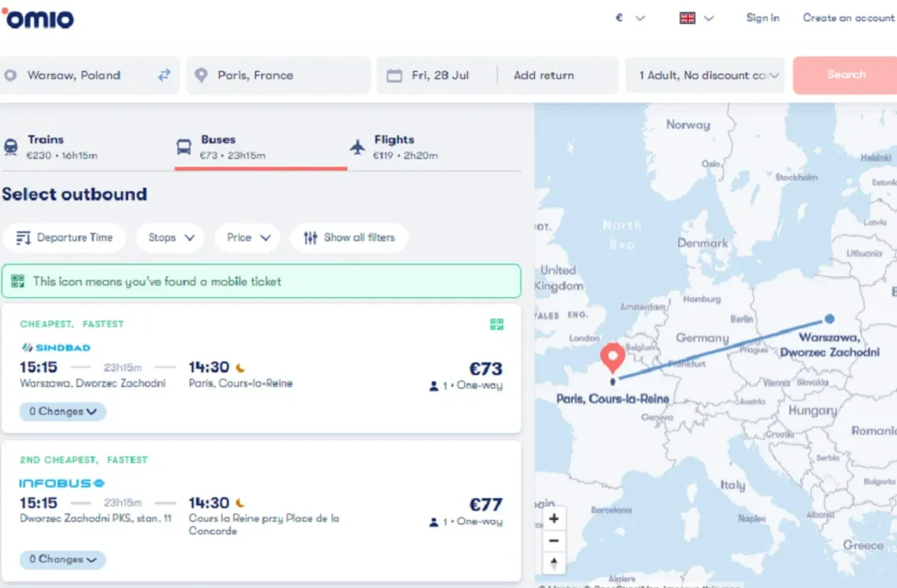897x588 pixels.
Task: Click the mobile ticket icon on the Sindbad card
Action: tap(496, 324)
